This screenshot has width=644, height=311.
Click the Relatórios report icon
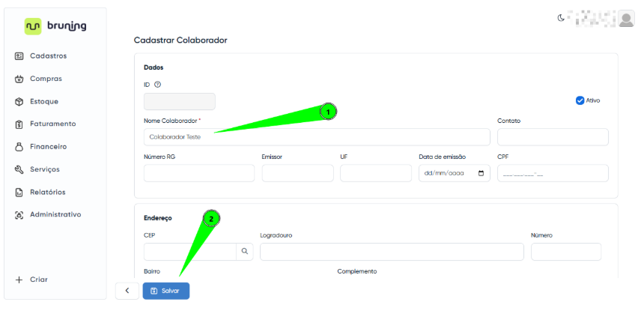tap(19, 193)
